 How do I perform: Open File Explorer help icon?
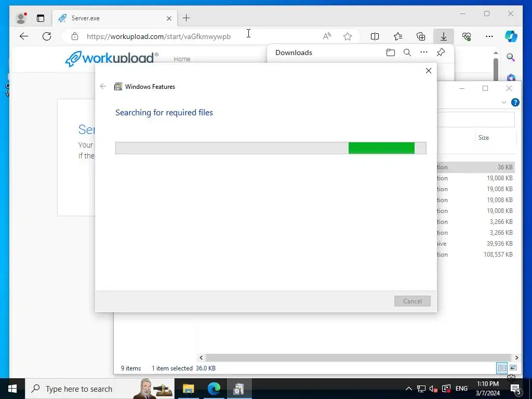click(x=515, y=102)
